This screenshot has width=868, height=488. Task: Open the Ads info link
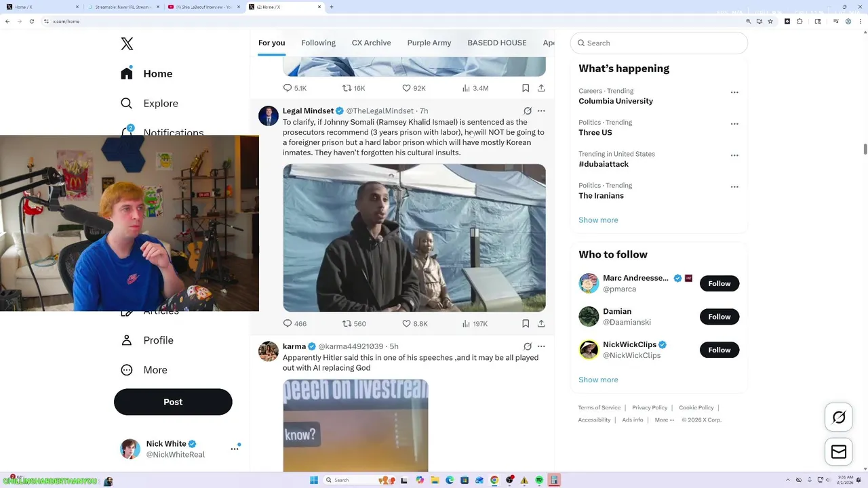(x=633, y=420)
